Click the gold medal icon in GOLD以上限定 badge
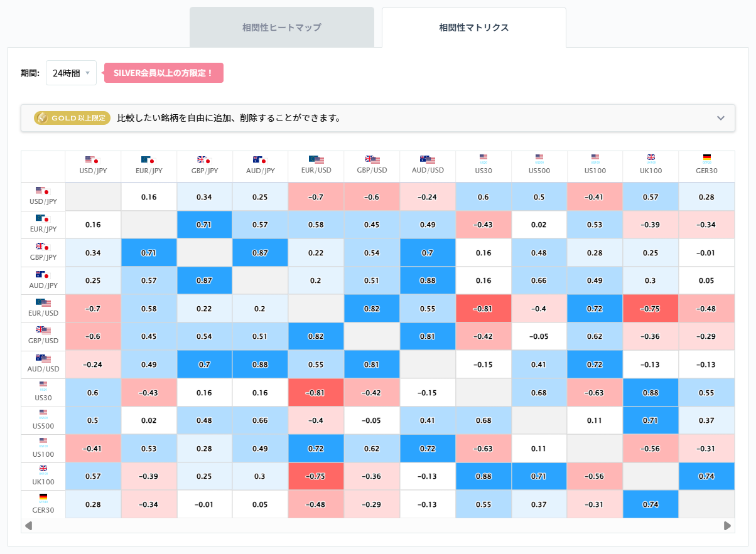The height and width of the screenshot is (554, 756). (x=41, y=118)
